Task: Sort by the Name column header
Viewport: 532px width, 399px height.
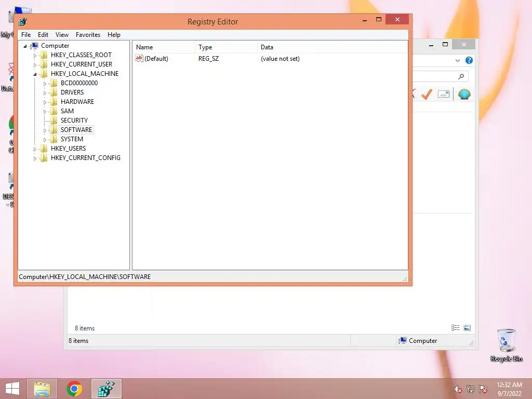Action: [x=163, y=47]
